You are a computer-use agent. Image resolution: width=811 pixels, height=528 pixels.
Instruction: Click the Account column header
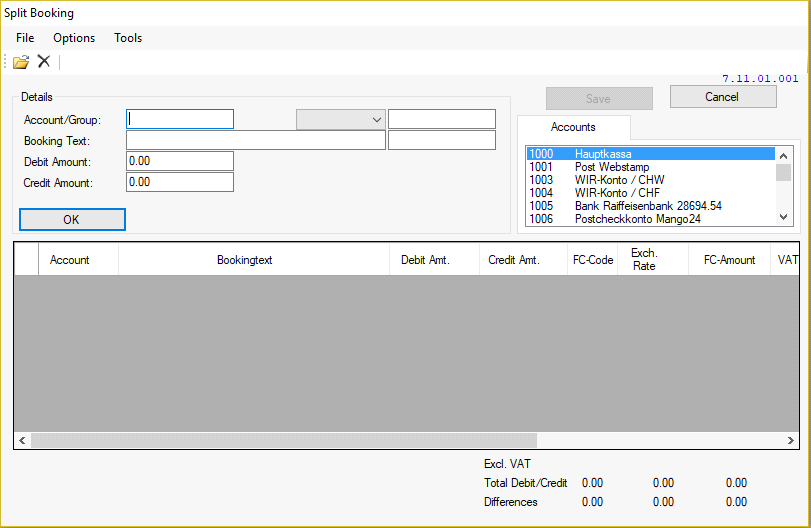click(78, 259)
